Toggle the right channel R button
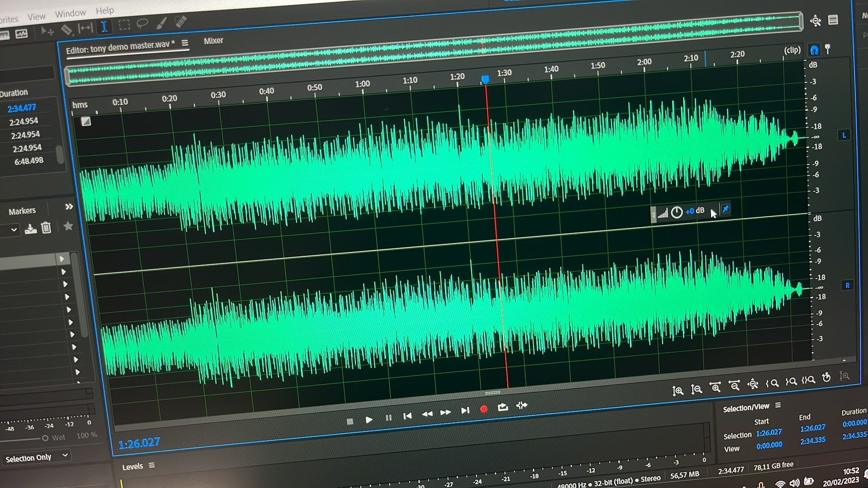 (x=847, y=286)
